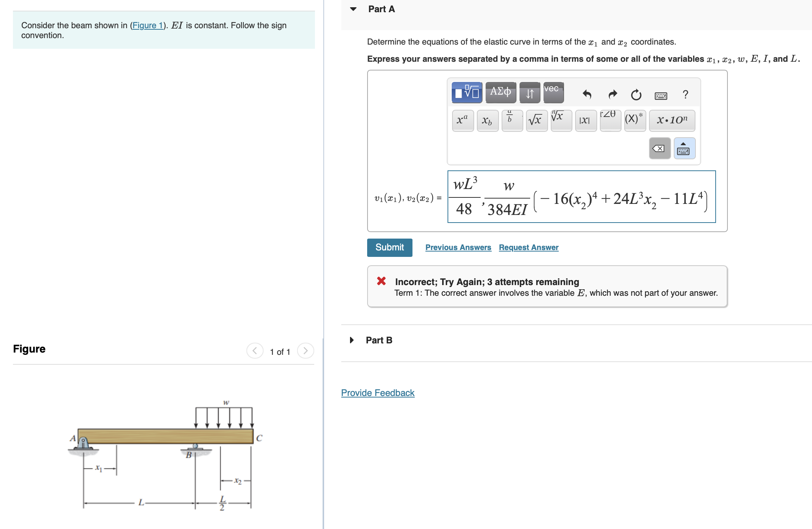This screenshot has width=812, height=529.
Task: Insert a square root using √x icon
Action: point(536,120)
